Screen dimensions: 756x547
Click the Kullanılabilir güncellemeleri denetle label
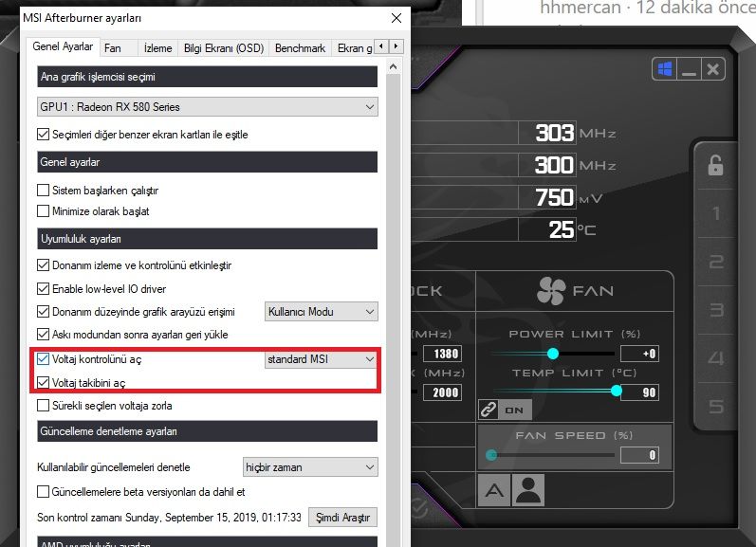[x=113, y=467]
